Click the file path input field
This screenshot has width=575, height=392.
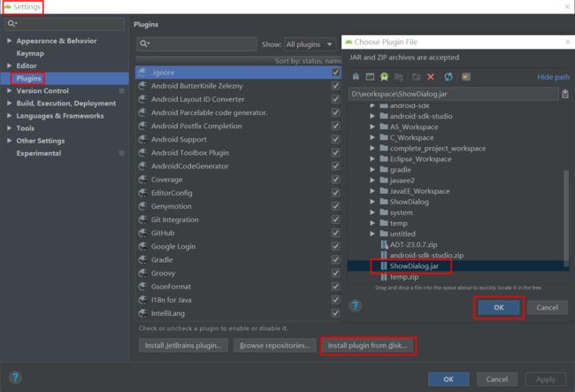(454, 95)
